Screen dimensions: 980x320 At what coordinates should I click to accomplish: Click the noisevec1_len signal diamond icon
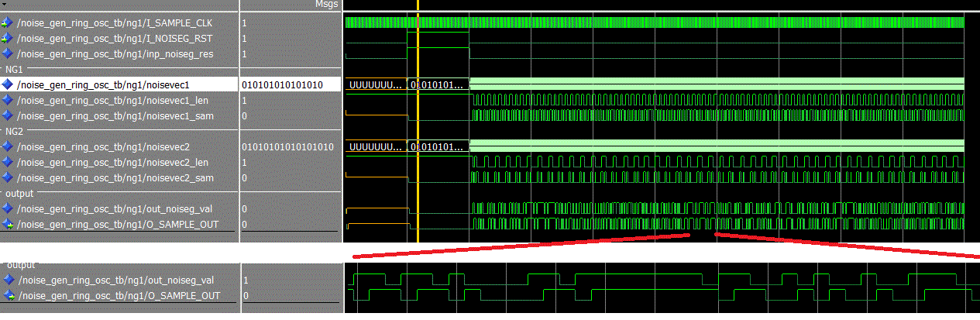click(x=8, y=101)
